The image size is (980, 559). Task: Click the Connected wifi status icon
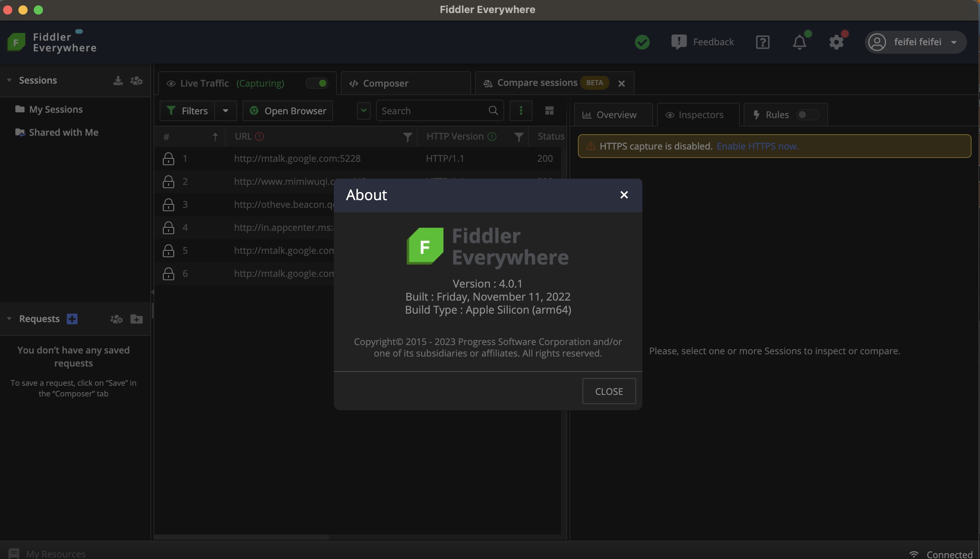tap(914, 554)
